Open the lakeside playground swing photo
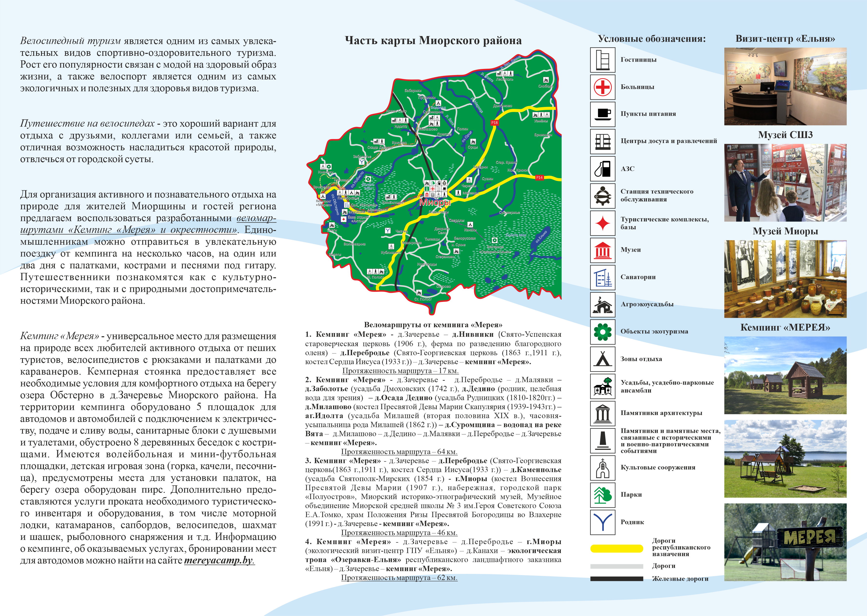This screenshot has height=616, width=867. pos(785,459)
